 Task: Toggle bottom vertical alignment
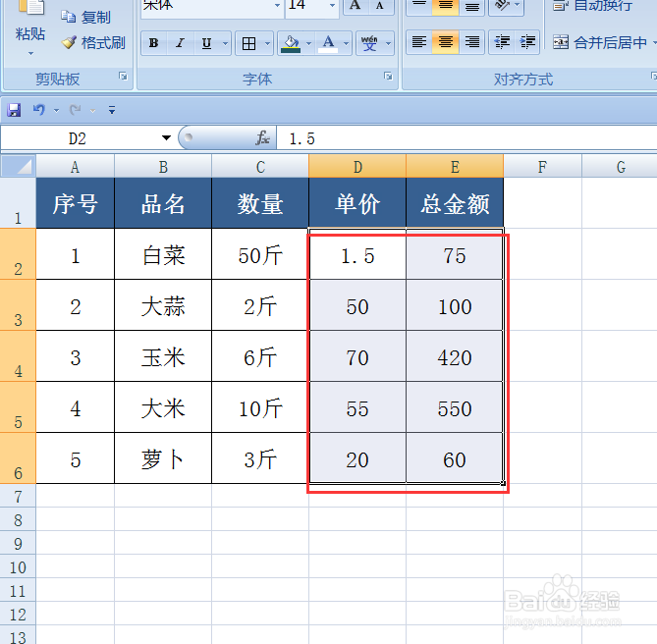coord(472,6)
